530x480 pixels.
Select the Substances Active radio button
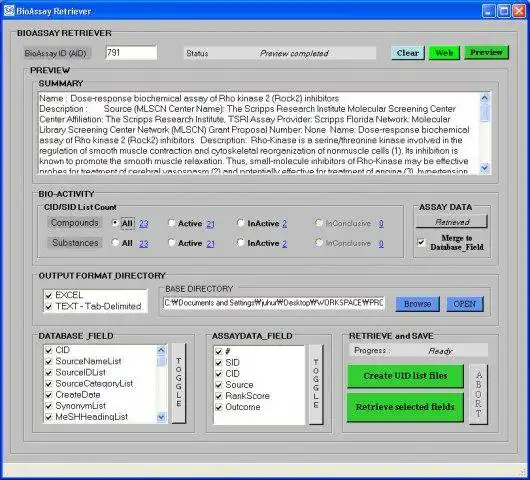(171, 242)
